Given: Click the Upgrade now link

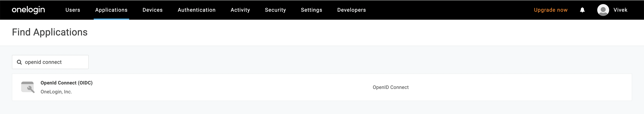Looking at the screenshot, I should pyautogui.click(x=550, y=10).
